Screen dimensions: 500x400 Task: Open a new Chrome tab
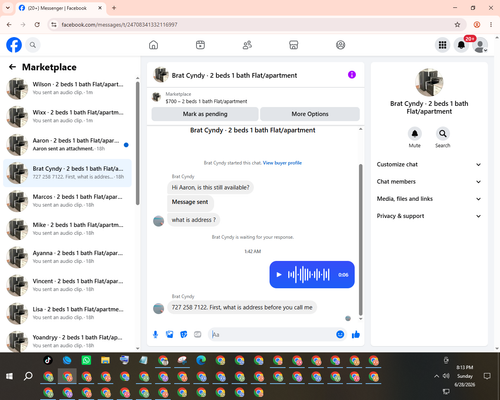point(114,8)
